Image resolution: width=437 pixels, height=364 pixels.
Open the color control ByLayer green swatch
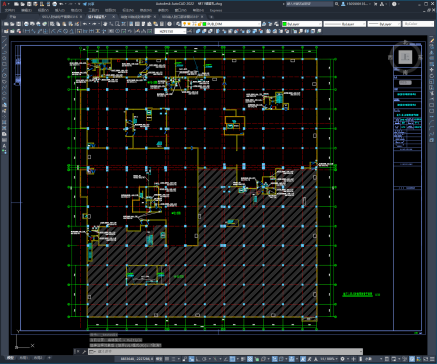[285, 24]
